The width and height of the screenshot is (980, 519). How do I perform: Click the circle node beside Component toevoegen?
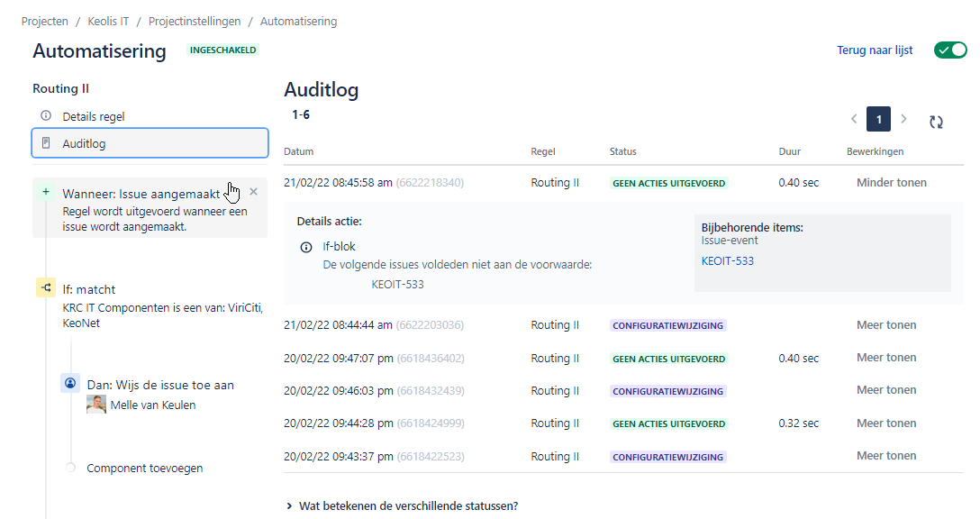click(x=70, y=467)
